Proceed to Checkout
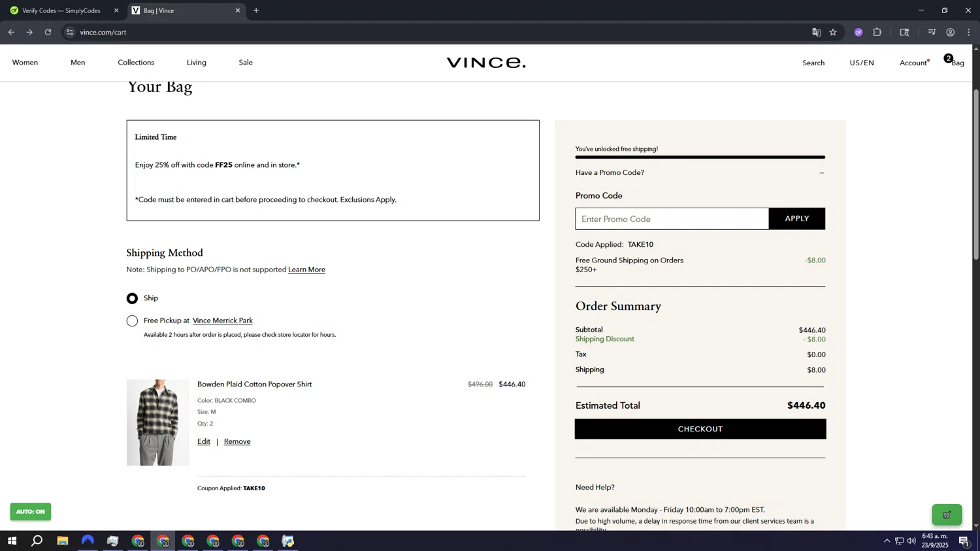The width and height of the screenshot is (980, 551). click(700, 429)
